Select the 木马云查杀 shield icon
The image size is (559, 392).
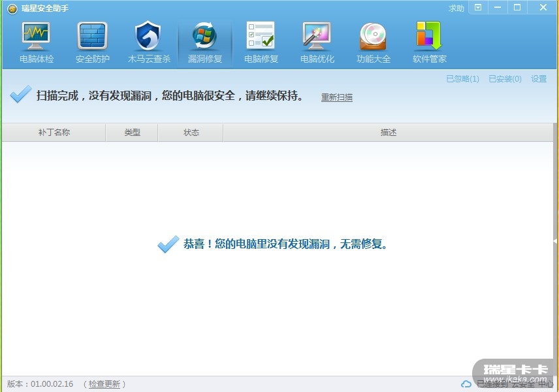click(x=148, y=36)
